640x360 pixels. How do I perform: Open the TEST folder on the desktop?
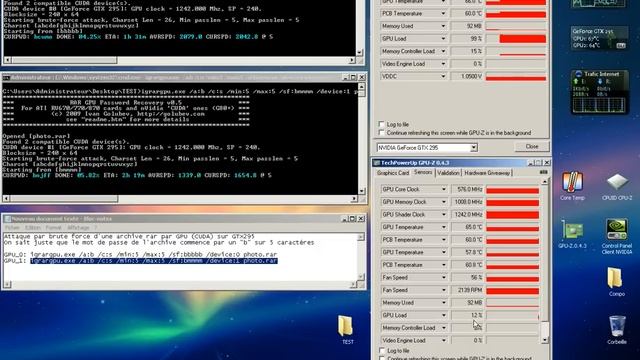(x=347, y=330)
